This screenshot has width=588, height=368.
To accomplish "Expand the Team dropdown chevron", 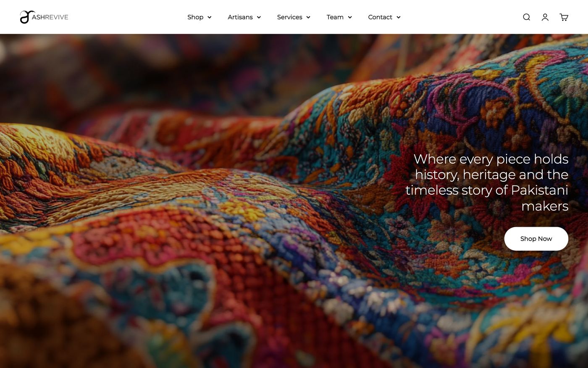I will tap(349, 17).
